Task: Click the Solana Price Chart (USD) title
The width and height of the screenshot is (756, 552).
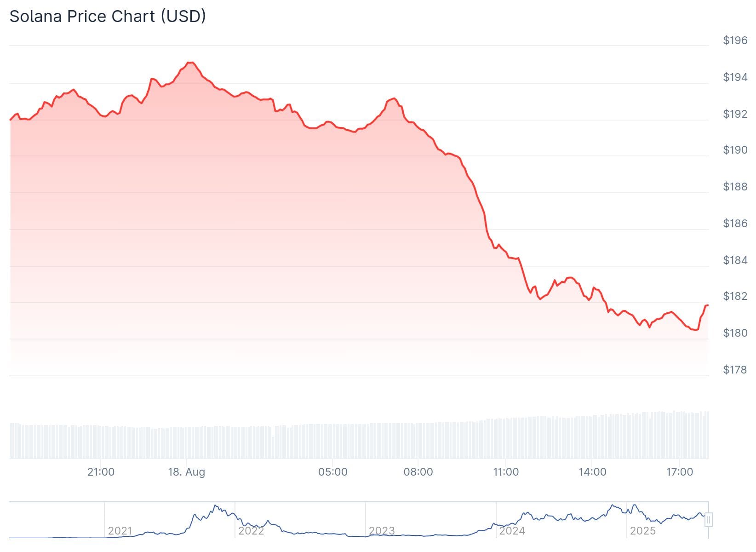Action: [x=108, y=17]
